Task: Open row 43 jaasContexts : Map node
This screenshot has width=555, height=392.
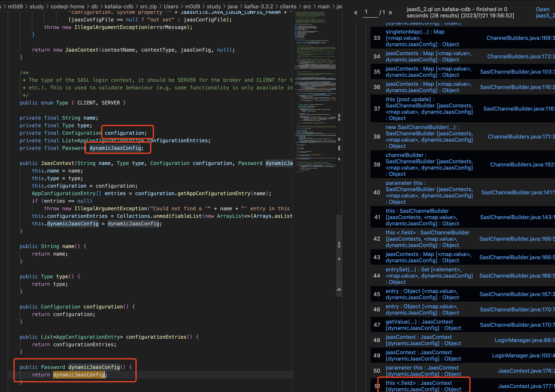Action: click(x=428, y=257)
